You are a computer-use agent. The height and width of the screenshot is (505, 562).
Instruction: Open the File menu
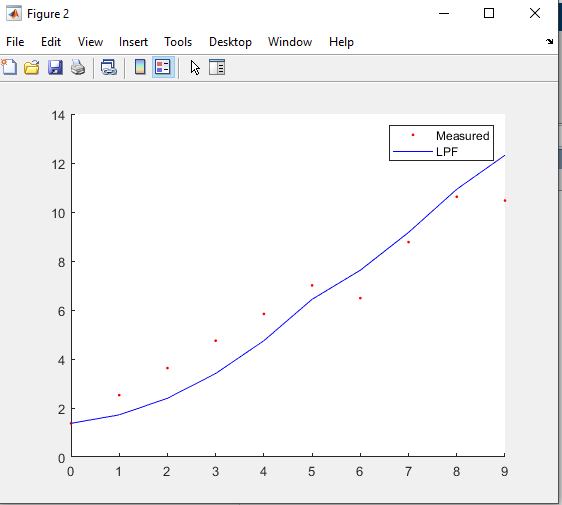15,42
